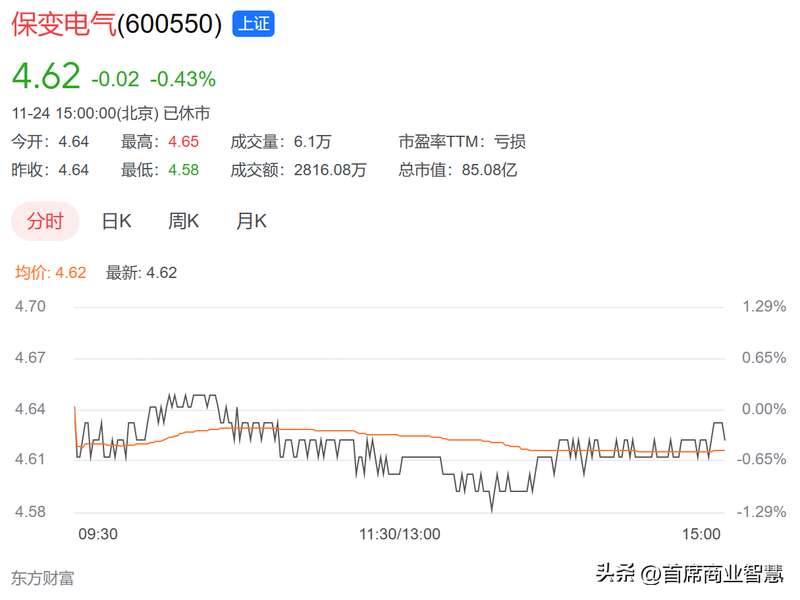The height and width of the screenshot is (600, 800).
Task: Switch to the 日K tab
Action: tap(116, 221)
